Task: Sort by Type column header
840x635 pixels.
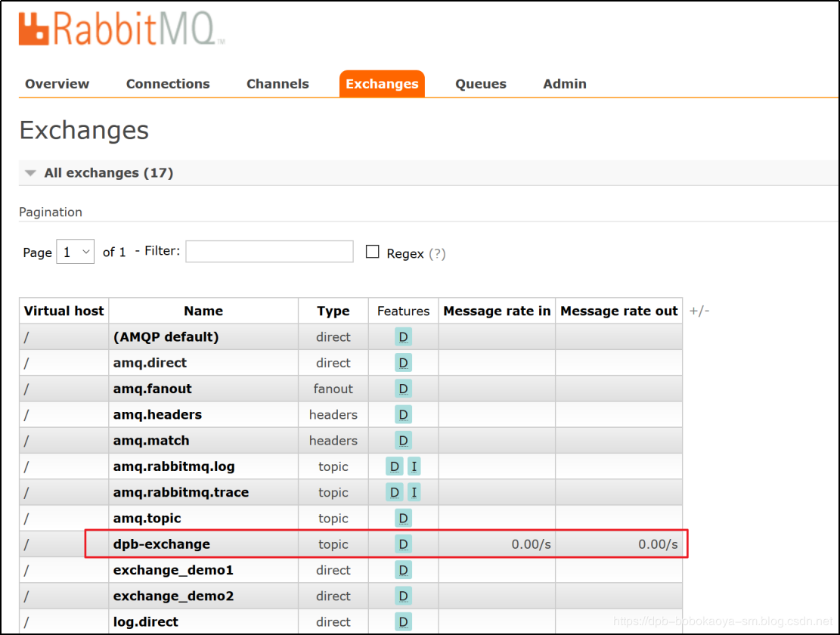Action: (333, 311)
